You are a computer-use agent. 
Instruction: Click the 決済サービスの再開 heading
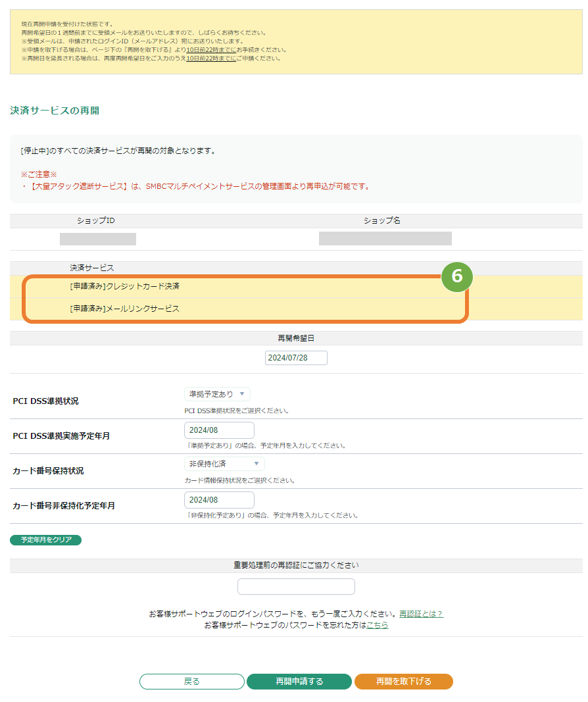coord(55,111)
